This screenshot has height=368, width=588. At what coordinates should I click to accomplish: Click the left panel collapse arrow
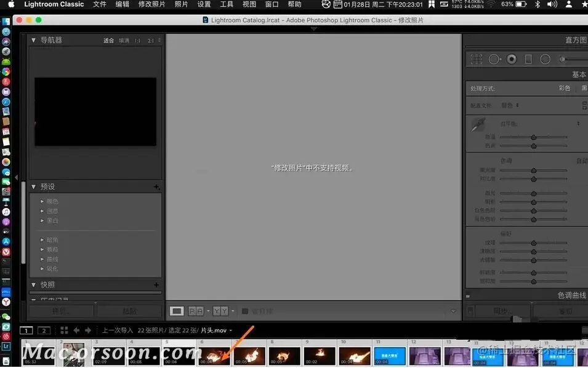coord(16,177)
